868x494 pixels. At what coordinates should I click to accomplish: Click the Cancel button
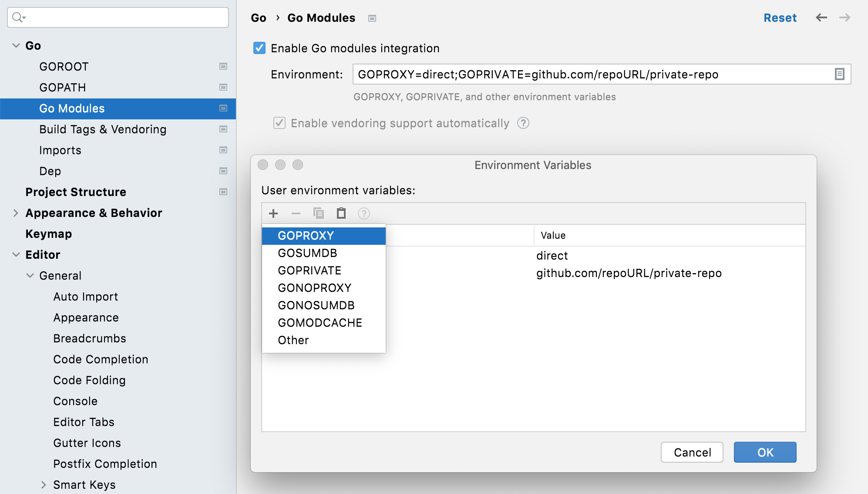pos(692,452)
